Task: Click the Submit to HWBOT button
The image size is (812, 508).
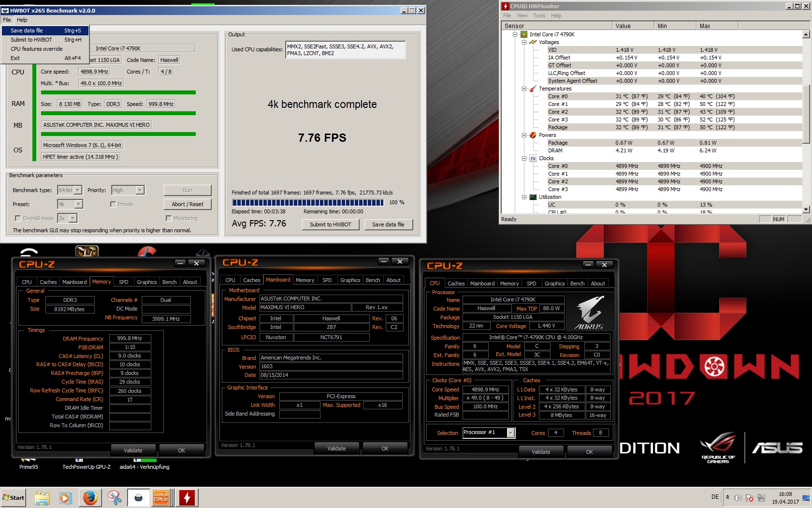Action: 331,224
